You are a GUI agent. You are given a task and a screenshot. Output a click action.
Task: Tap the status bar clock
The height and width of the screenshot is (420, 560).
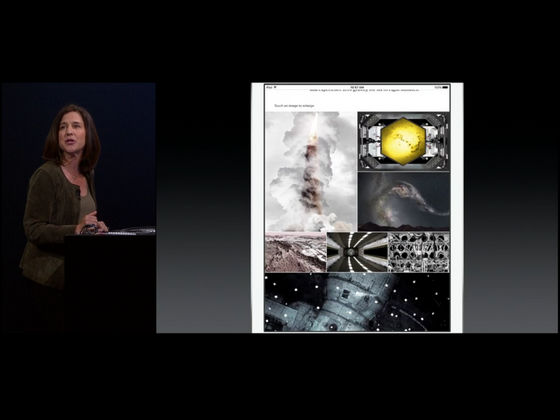click(x=357, y=87)
